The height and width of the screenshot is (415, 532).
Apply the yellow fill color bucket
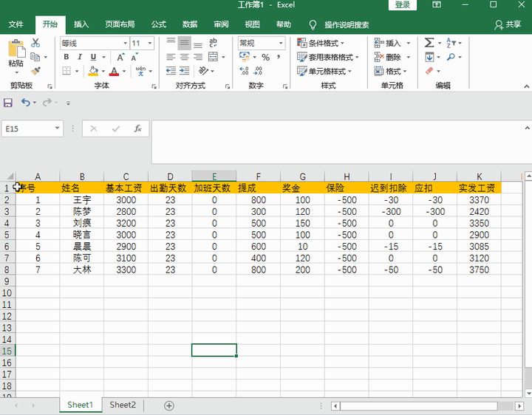pyautogui.click(x=92, y=72)
